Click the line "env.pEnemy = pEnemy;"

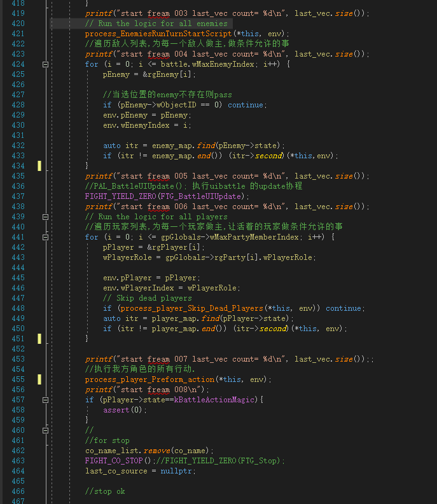pyautogui.click(x=147, y=115)
